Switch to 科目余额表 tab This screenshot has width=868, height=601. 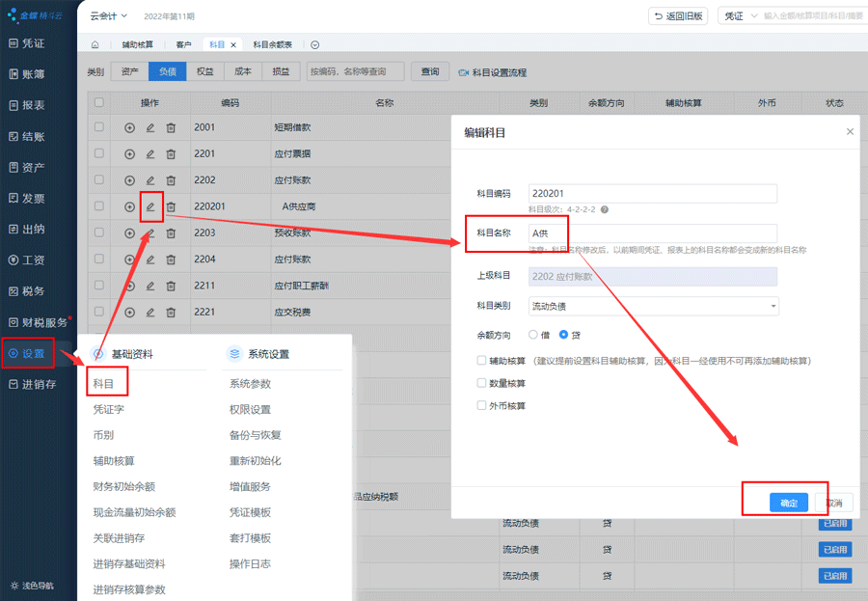[272, 45]
